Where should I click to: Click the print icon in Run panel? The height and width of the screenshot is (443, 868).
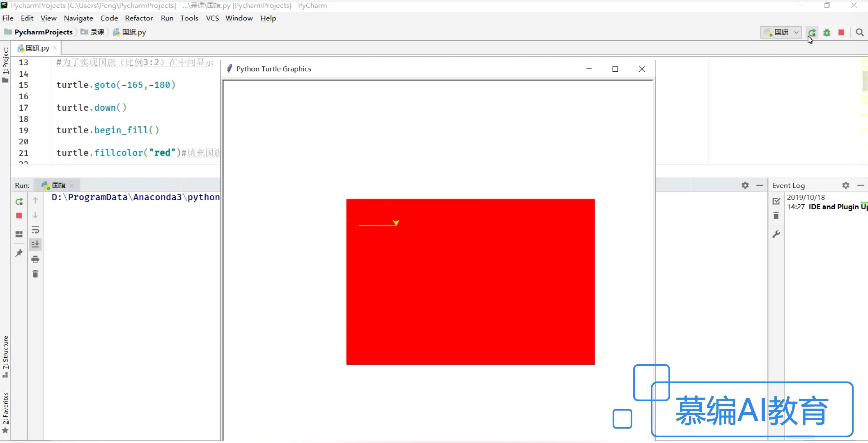pyautogui.click(x=35, y=259)
